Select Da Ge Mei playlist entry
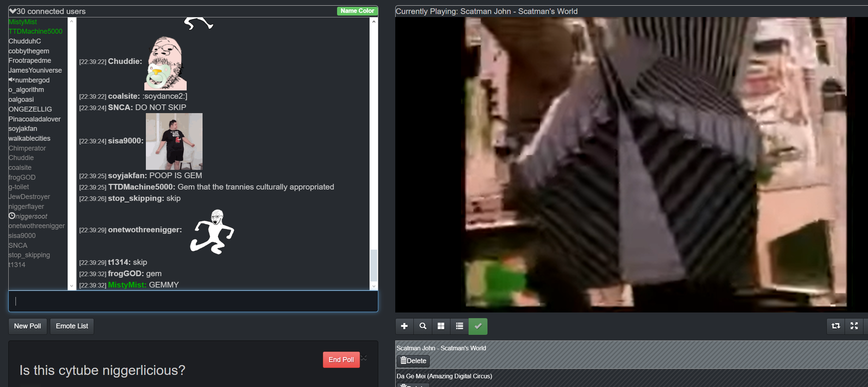 click(631, 378)
